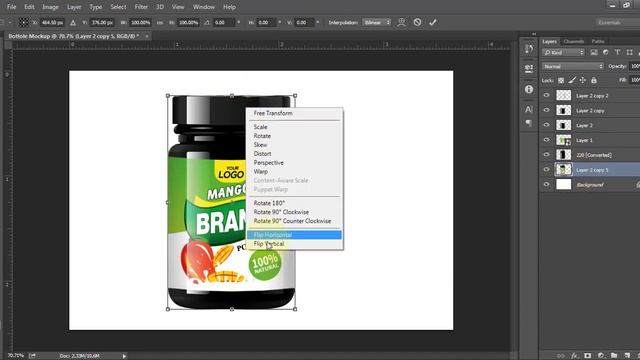Image resolution: width=640 pixels, height=360 pixels.
Task: Hide Layer 2 copy 2 visibility eye
Action: point(547,95)
